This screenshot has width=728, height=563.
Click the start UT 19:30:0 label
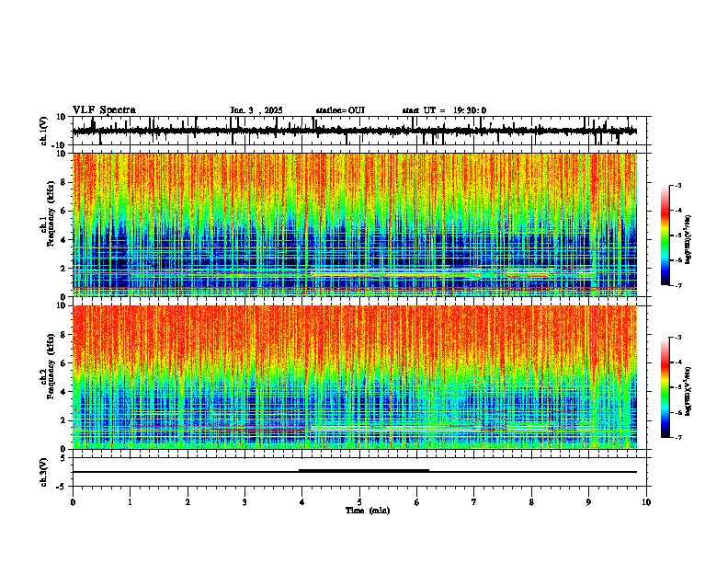click(x=444, y=110)
